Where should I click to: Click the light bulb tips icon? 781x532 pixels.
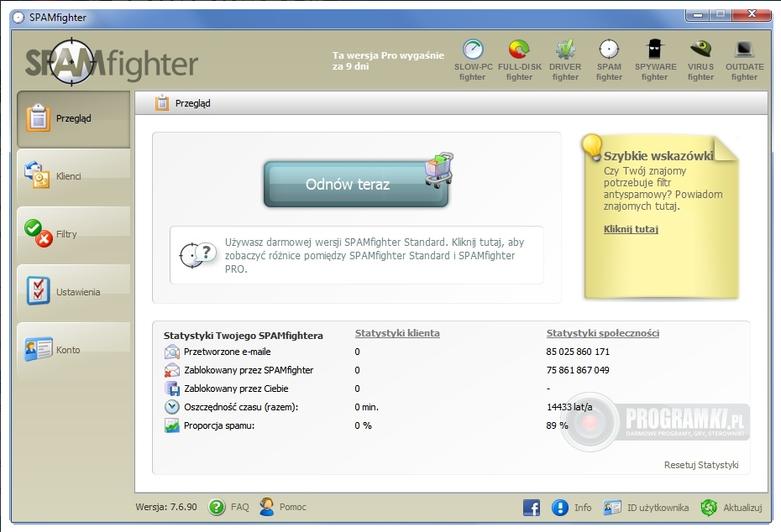click(592, 148)
